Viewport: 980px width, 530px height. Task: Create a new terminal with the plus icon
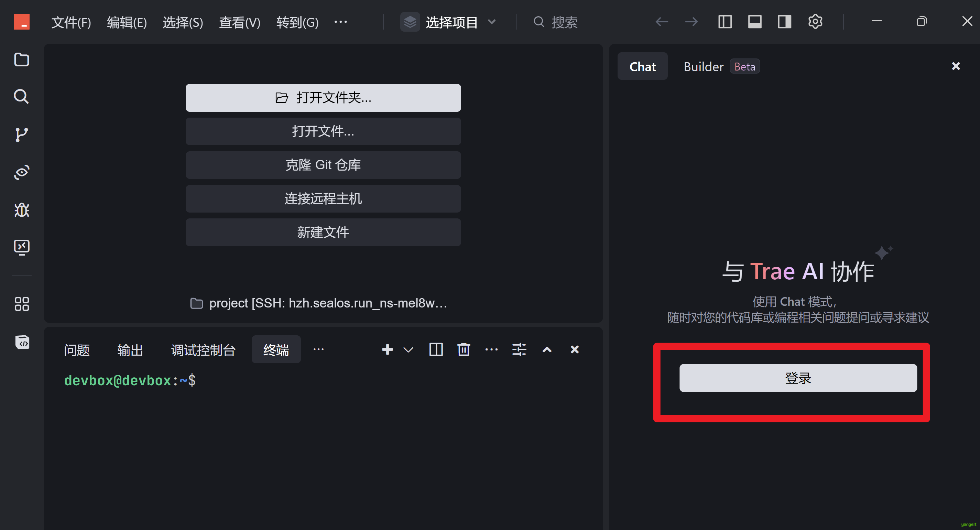coord(387,349)
